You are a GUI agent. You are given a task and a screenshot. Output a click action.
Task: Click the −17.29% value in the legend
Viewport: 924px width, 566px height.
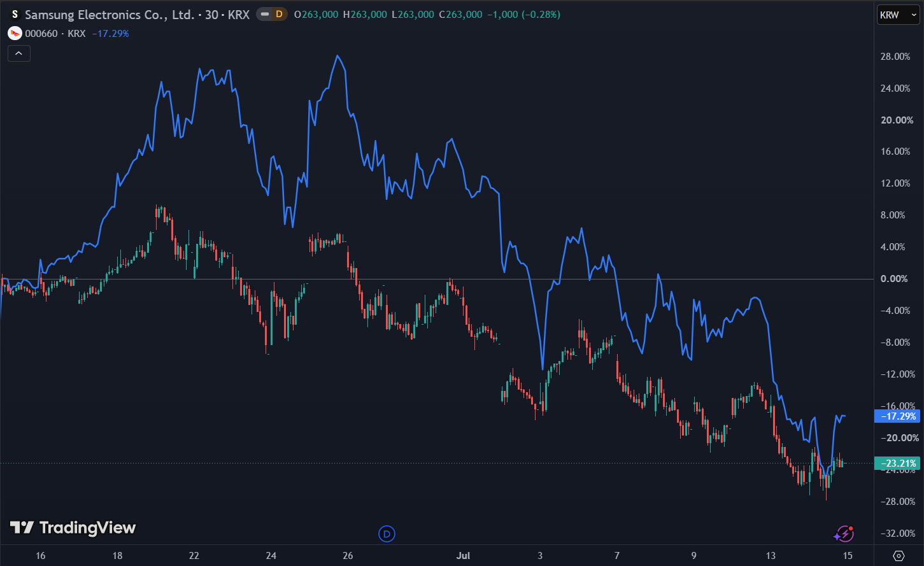(x=110, y=33)
